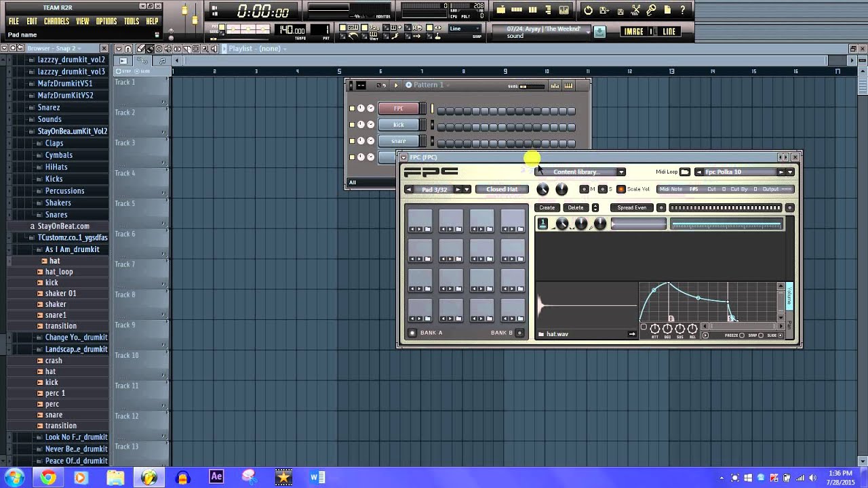The height and width of the screenshot is (488, 868).
Task: Click the Delete button in FPC
Action: pyautogui.click(x=576, y=207)
